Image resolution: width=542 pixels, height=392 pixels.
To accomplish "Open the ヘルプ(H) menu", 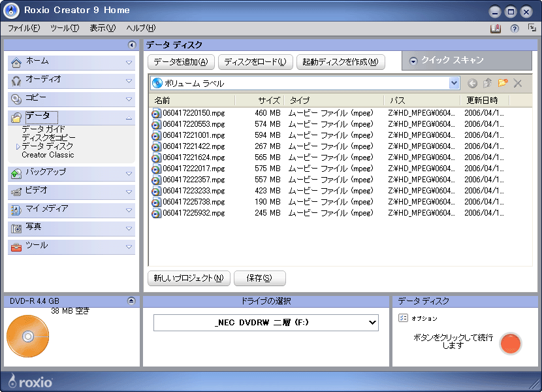I will tap(140, 28).
